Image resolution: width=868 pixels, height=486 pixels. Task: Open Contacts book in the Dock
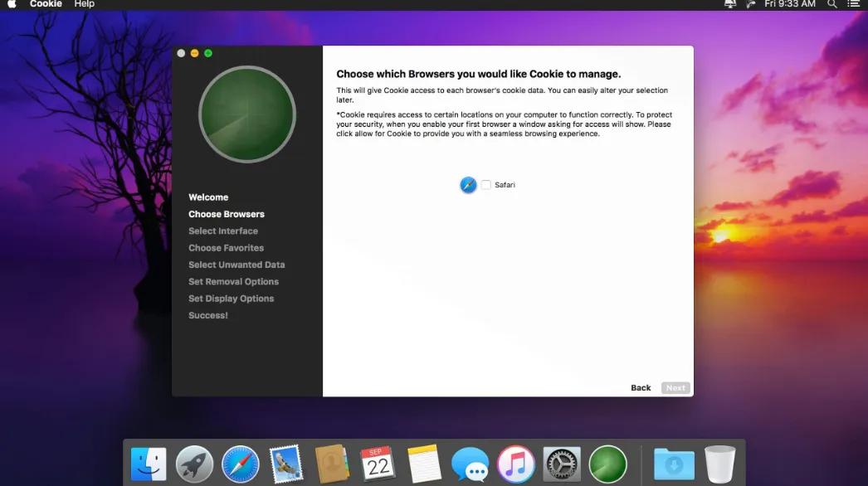point(332,464)
